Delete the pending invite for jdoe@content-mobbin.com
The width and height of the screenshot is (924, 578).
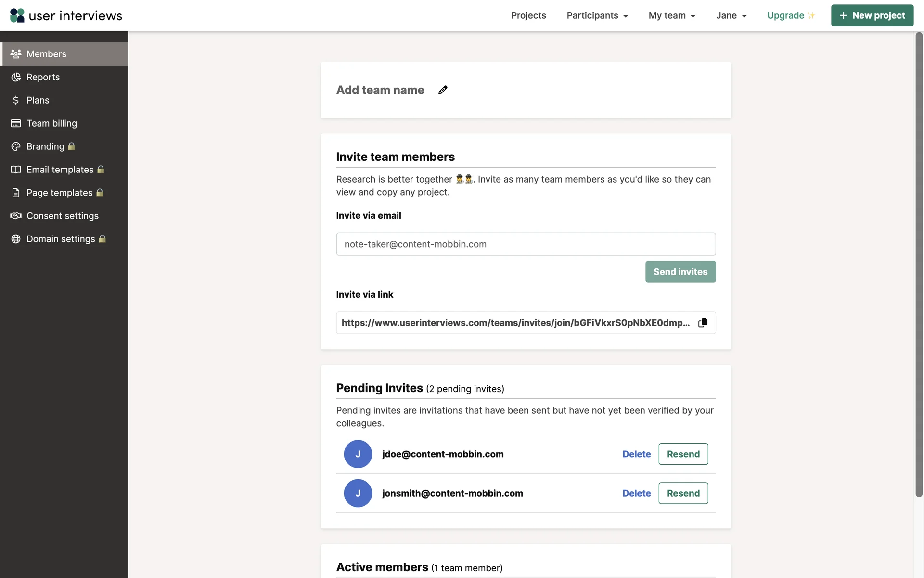click(636, 454)
